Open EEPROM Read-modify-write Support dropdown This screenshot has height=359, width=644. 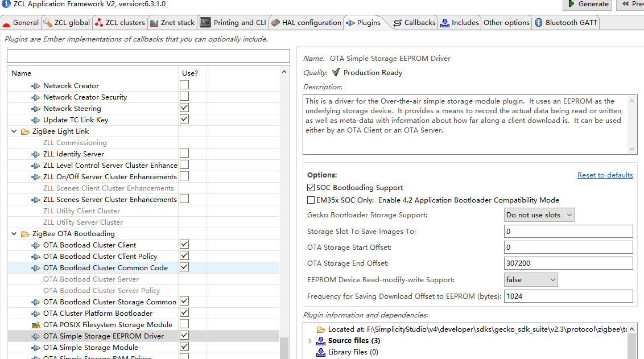tap(531, 280)
